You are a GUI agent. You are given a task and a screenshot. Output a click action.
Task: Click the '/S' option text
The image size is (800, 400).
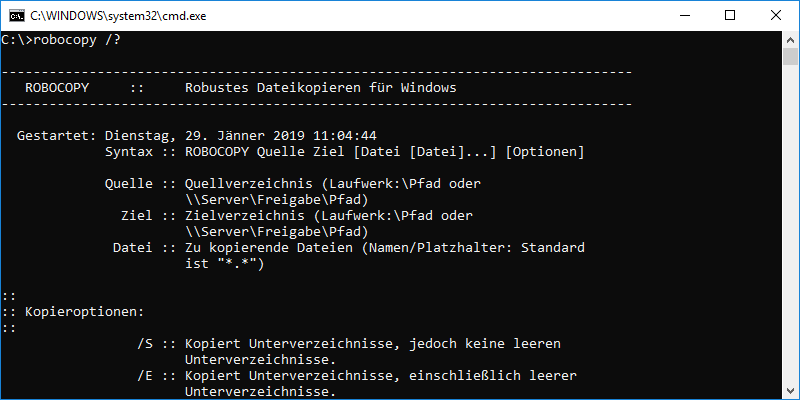(x=145, y=344)
